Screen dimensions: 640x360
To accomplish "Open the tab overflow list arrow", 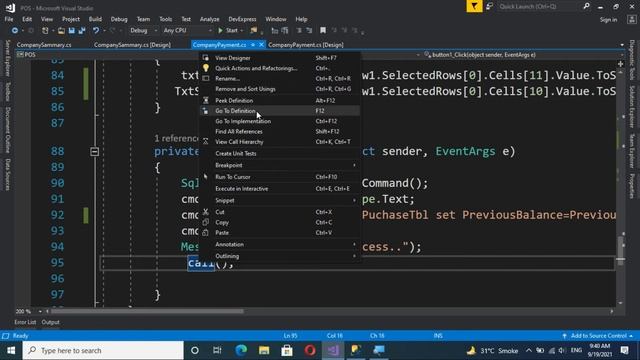I will coord(622,45).
